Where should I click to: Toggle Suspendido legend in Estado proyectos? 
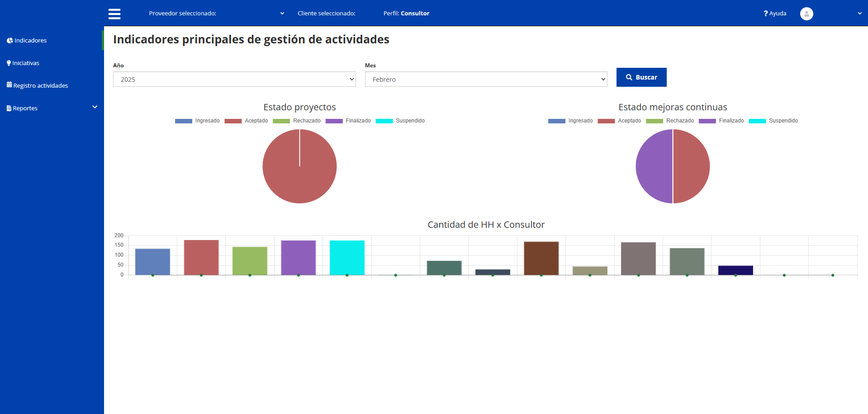400,121
